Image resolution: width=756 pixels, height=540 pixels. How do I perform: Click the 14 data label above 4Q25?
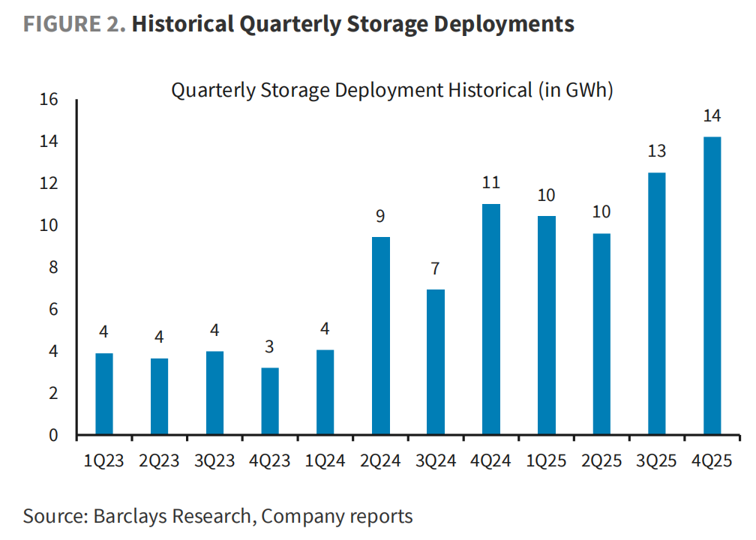[x=712, y=115]
